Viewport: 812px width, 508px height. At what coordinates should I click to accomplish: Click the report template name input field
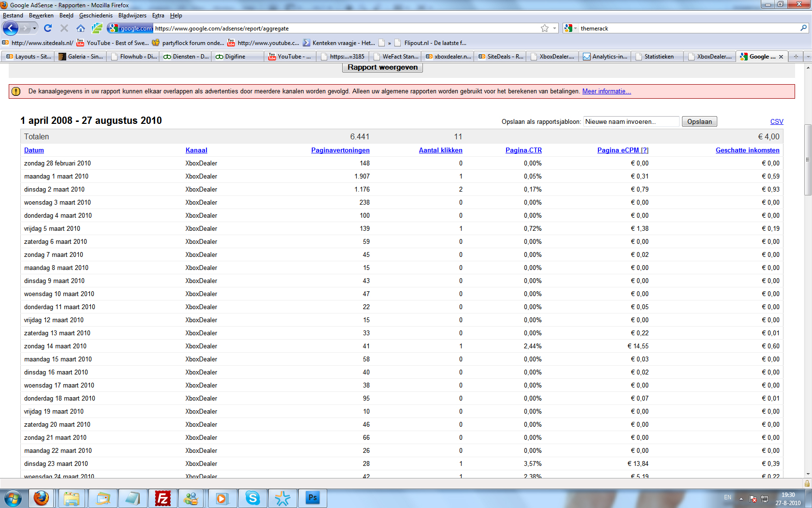point(631,121)
